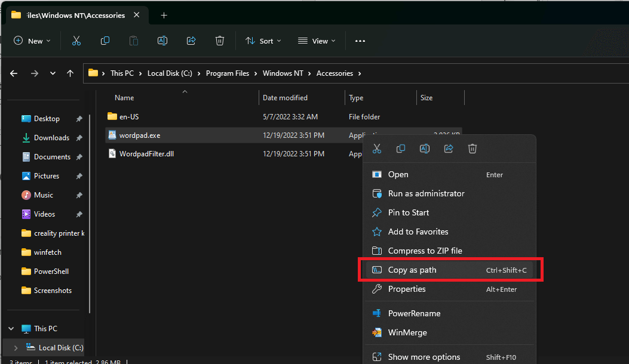Choose PowerRename in the context menu
629x364 pixels.
(449, 313)
